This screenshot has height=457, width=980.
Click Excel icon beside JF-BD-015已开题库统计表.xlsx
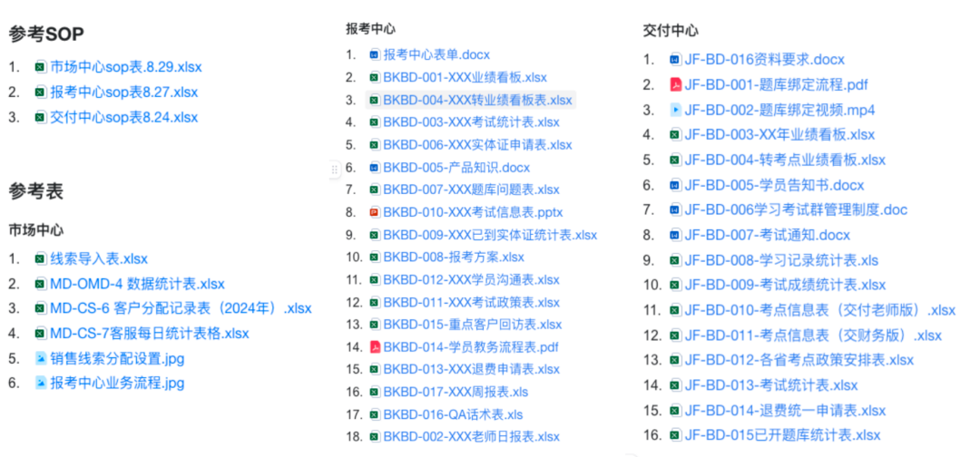pos(675,435)
